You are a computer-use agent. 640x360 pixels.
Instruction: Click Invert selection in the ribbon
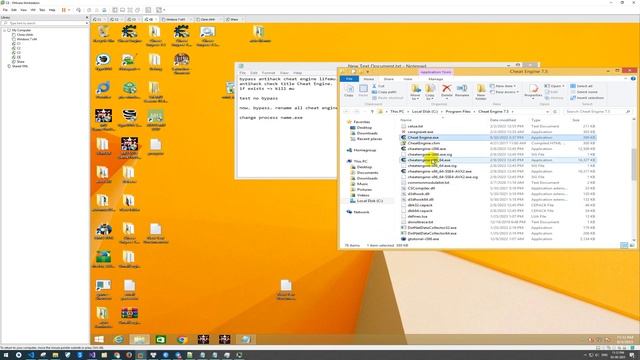point(587,98)
